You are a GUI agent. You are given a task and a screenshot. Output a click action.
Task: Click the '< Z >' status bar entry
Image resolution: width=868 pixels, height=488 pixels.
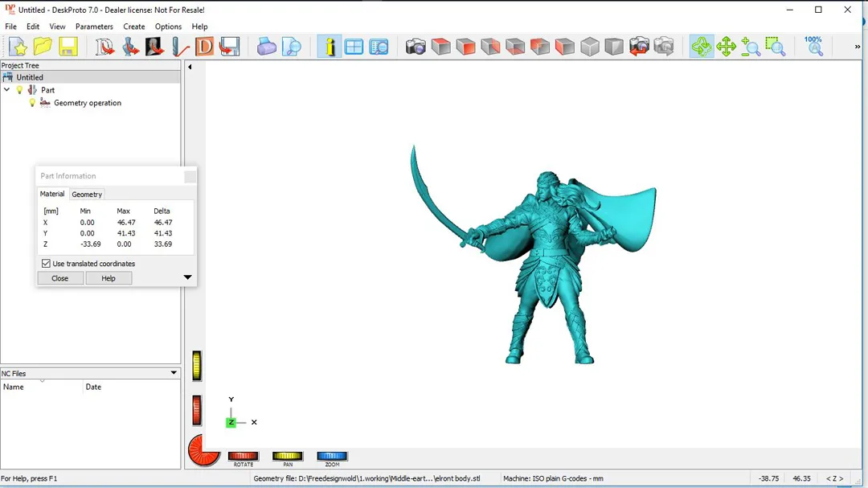[x=835, y=478]
